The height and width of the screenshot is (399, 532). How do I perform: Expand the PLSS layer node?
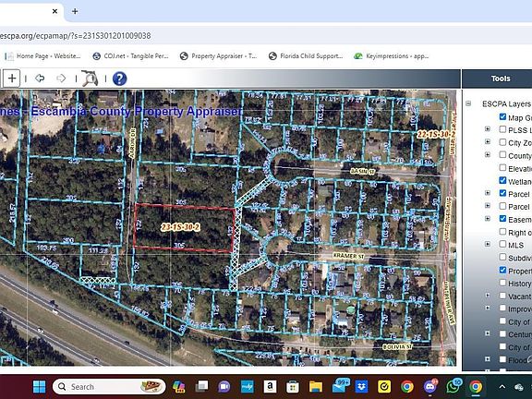click(x=488, y=129)
